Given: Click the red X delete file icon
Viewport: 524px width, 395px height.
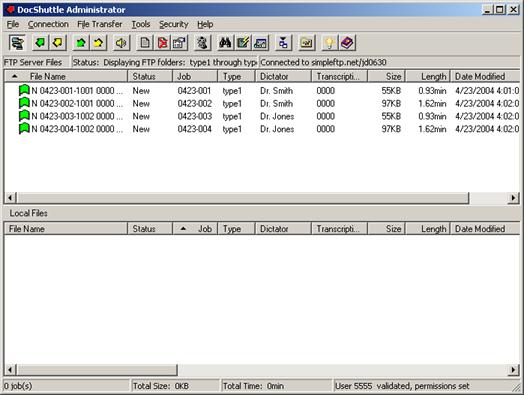Looking at the screenshot, I should click(162, 43).
